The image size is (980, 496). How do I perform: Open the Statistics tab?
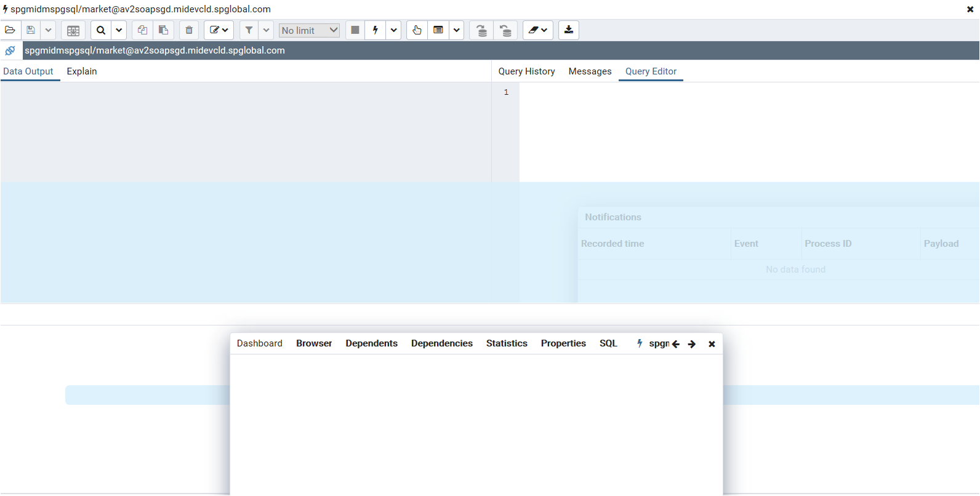click(x=507, y=343)
